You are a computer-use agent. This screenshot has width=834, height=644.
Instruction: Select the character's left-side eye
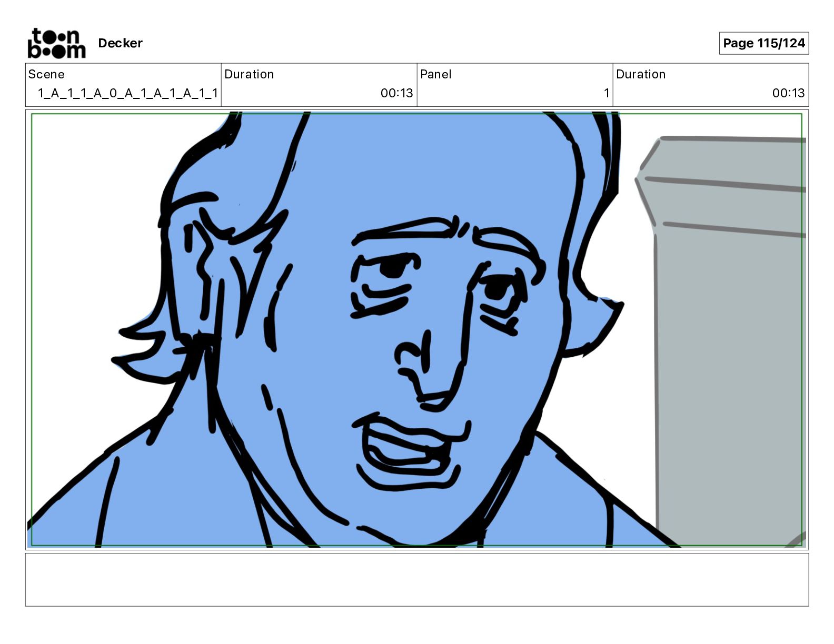pyautogui.click(x=389, y=269)
